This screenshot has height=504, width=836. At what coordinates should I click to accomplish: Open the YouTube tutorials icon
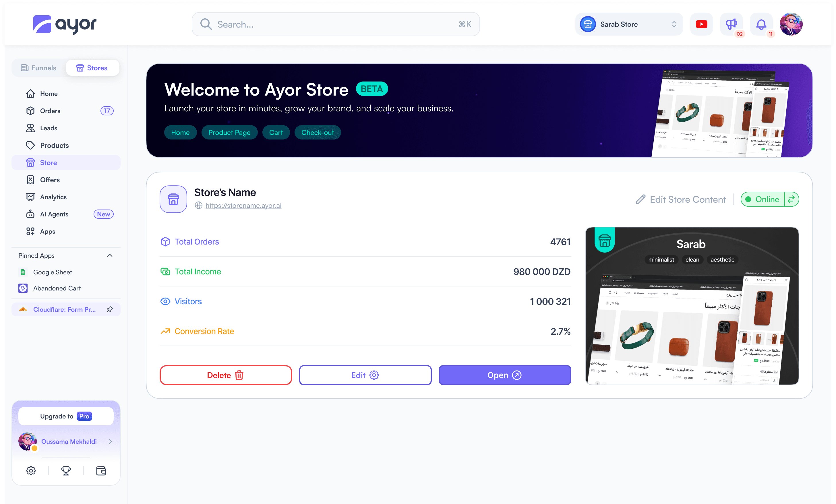701,24
